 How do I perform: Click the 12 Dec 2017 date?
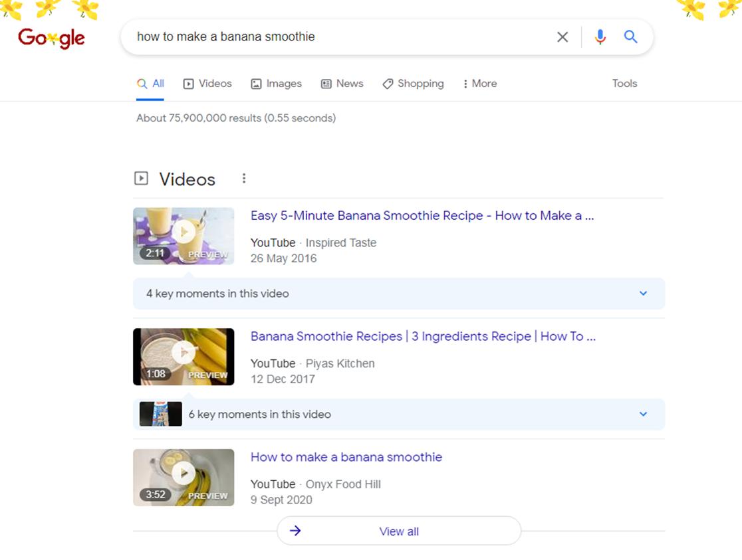click(283, 379)
